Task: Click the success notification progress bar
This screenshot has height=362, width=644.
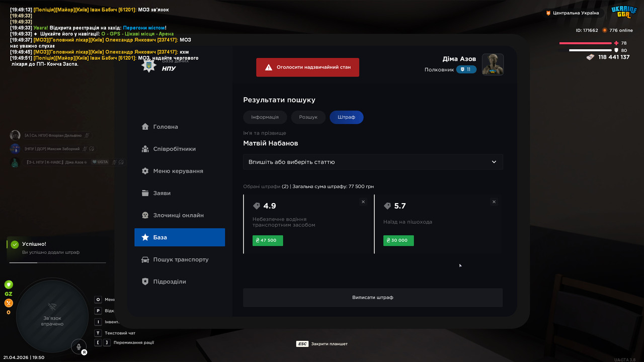Action: [x=56, y=262]
